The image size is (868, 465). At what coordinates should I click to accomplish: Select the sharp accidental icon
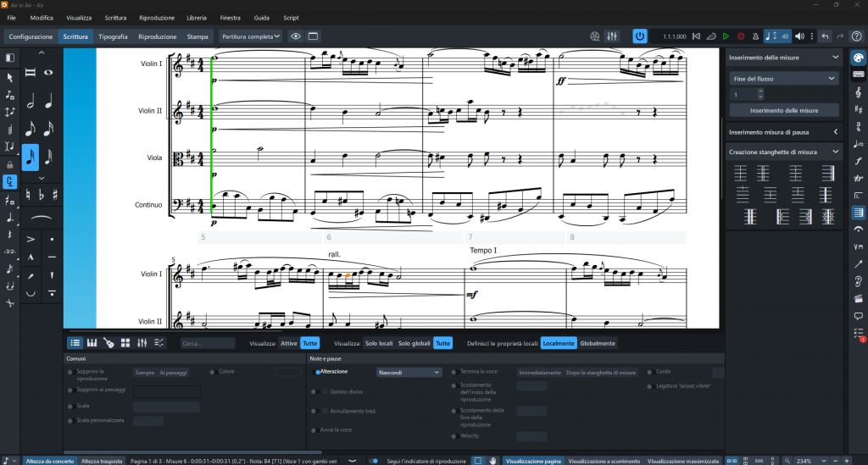pyautogui.click(x=55, y=195)
